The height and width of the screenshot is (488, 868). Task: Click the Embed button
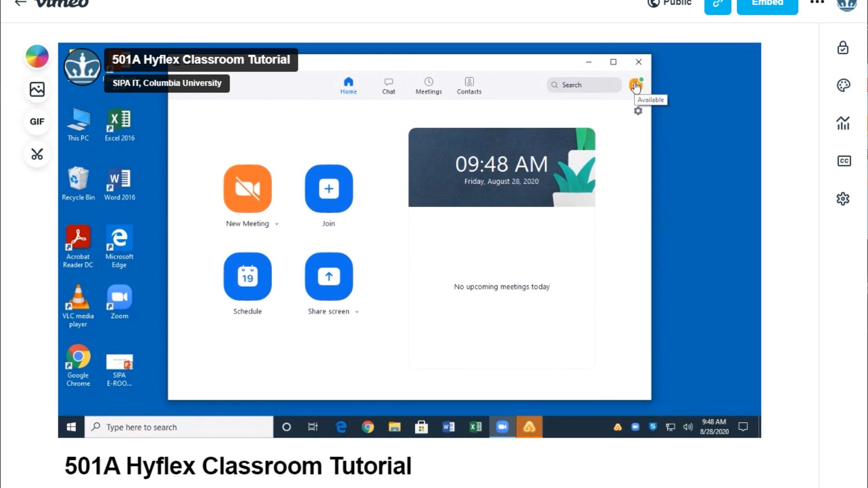pos(767,5)
